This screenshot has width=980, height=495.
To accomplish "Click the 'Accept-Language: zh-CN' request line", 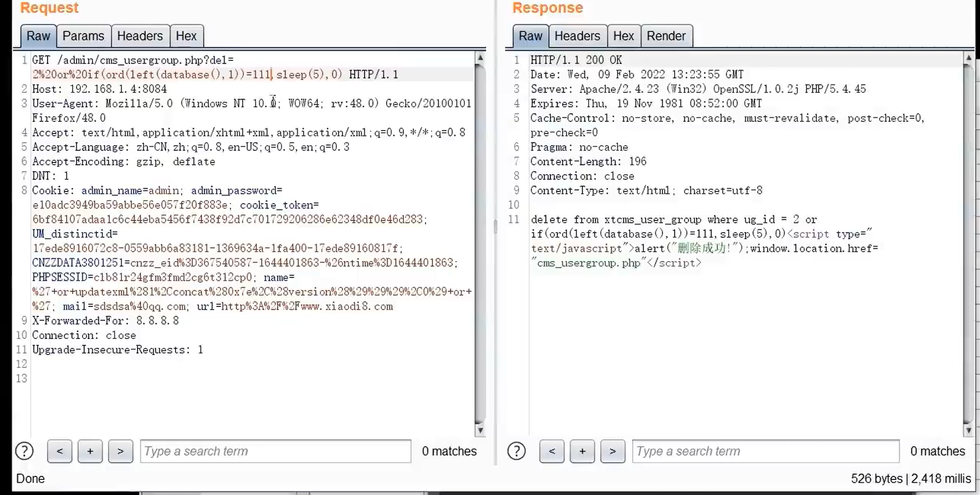I will 191,147.
